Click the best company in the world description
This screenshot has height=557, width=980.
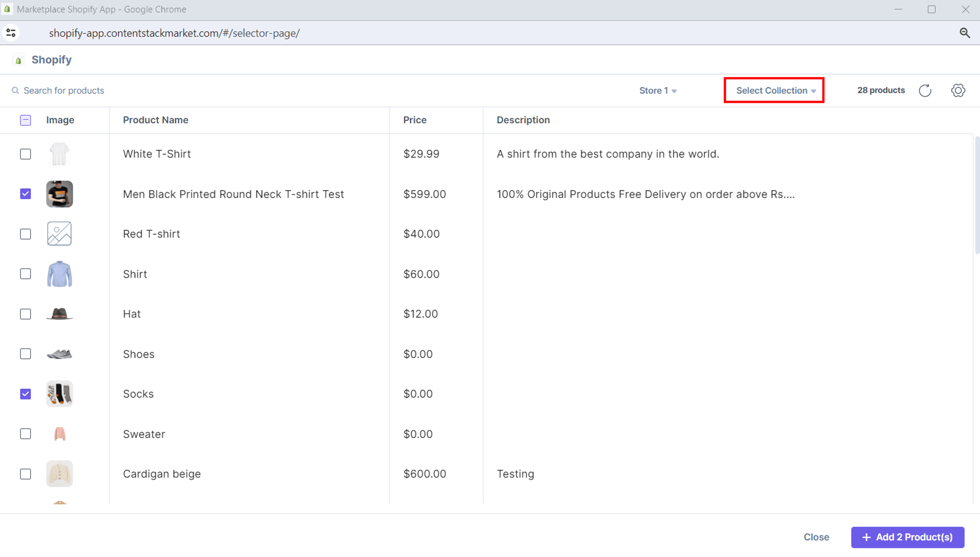pos(608,154)
